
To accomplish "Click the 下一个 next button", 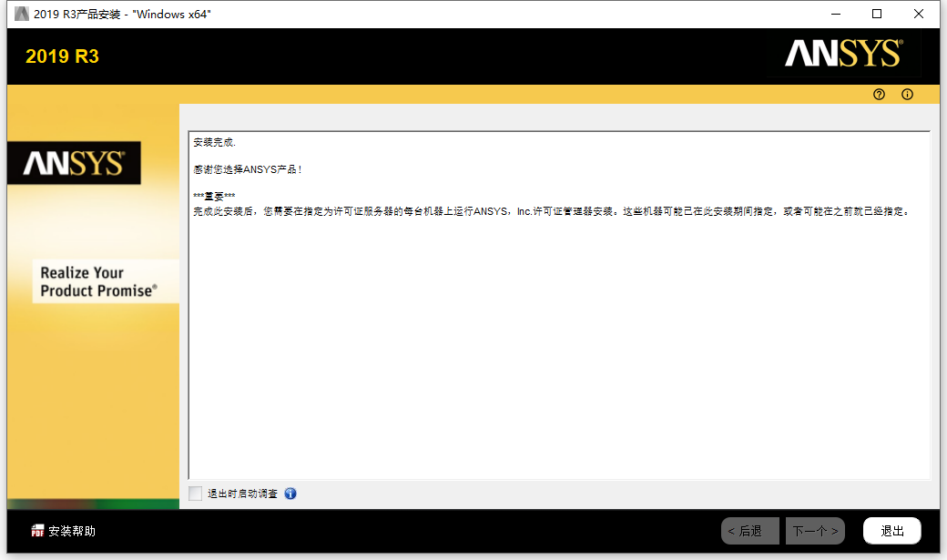I will coord(815,531).
